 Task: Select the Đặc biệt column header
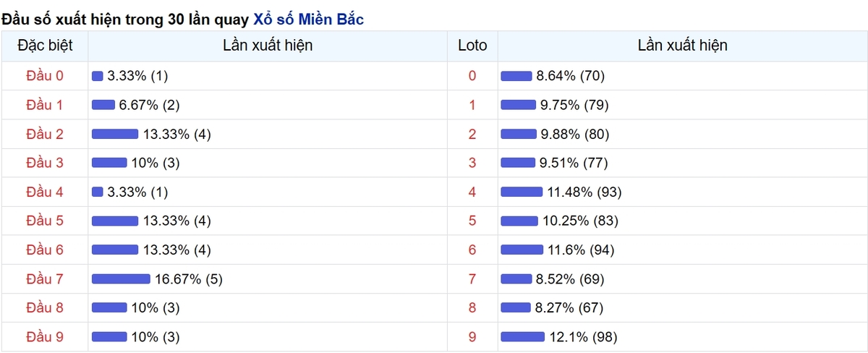coord(45,46)
